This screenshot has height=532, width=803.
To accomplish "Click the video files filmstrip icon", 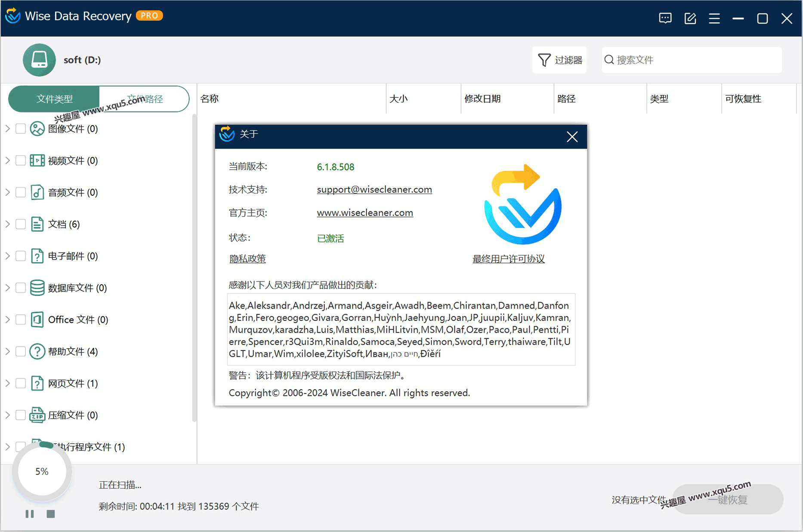I will [37, 161].
